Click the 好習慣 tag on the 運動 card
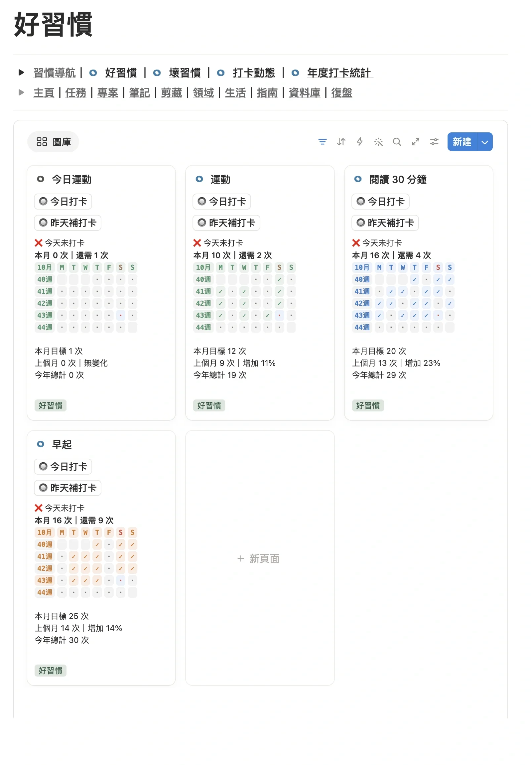The width and height of the screenshot is (532, 765). (x=209, y=405)
